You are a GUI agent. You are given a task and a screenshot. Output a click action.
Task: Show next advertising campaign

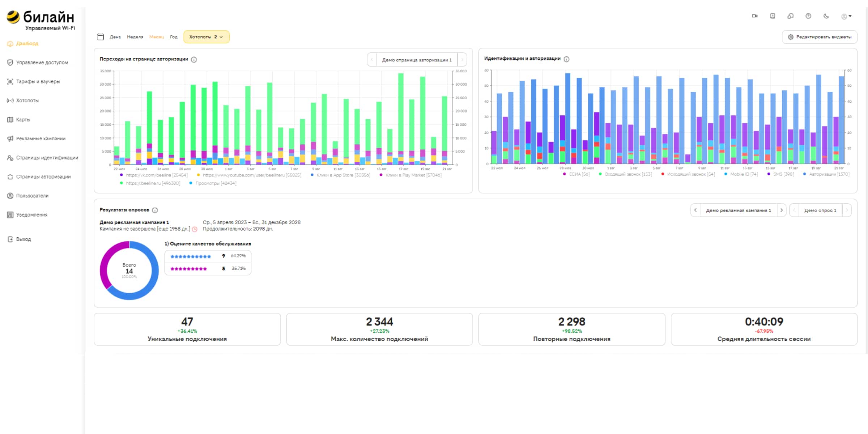(x=782, y=210)
